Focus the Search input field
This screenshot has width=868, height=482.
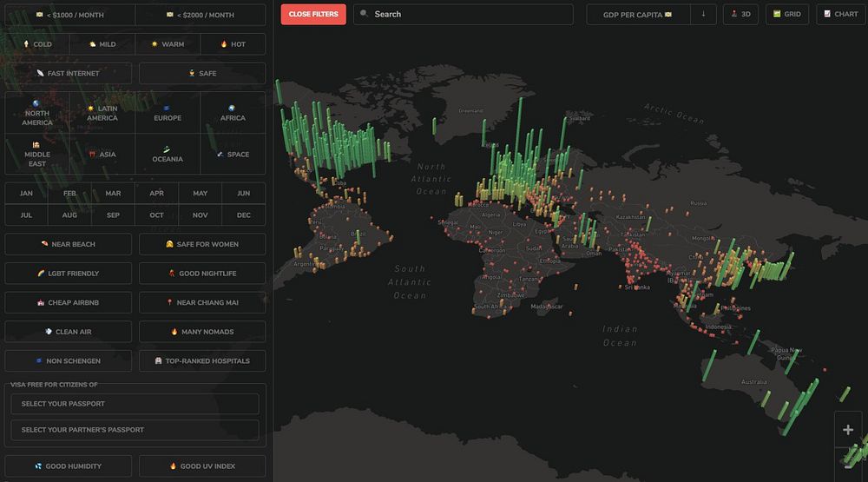[464, 15]
